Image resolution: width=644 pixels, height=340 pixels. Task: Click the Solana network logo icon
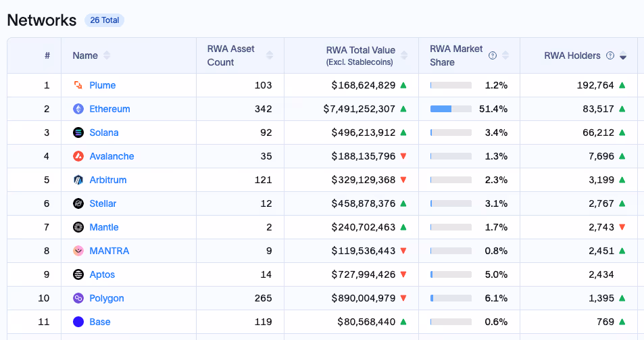coord(78,132)
